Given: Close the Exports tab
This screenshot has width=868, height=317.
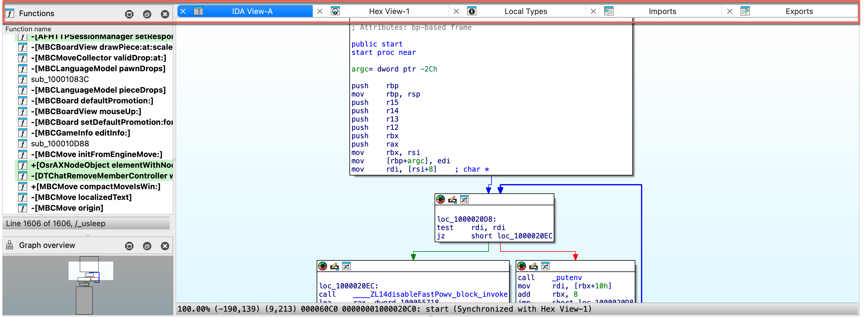Looking at the screenshot, I should [x=729, y=11].
